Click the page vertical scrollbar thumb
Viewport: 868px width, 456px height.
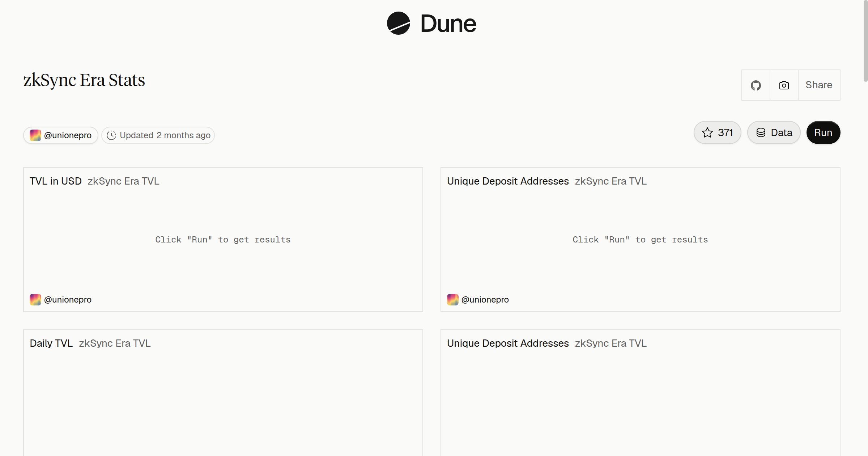click(x=865, y=41)
